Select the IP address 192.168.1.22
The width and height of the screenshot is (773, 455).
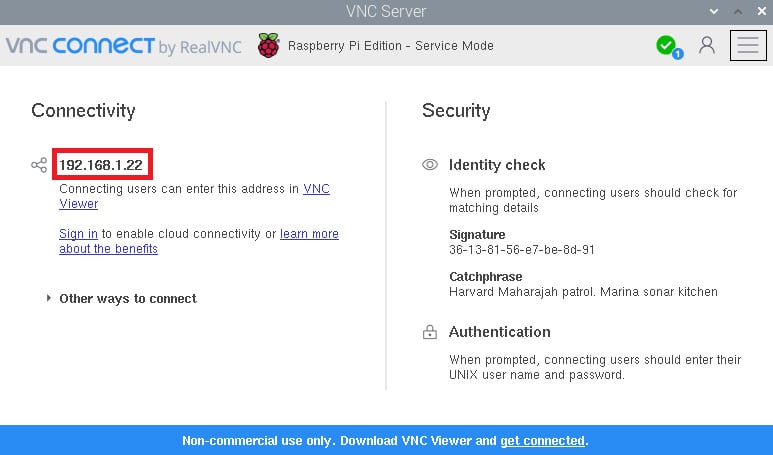click(101, 165)
